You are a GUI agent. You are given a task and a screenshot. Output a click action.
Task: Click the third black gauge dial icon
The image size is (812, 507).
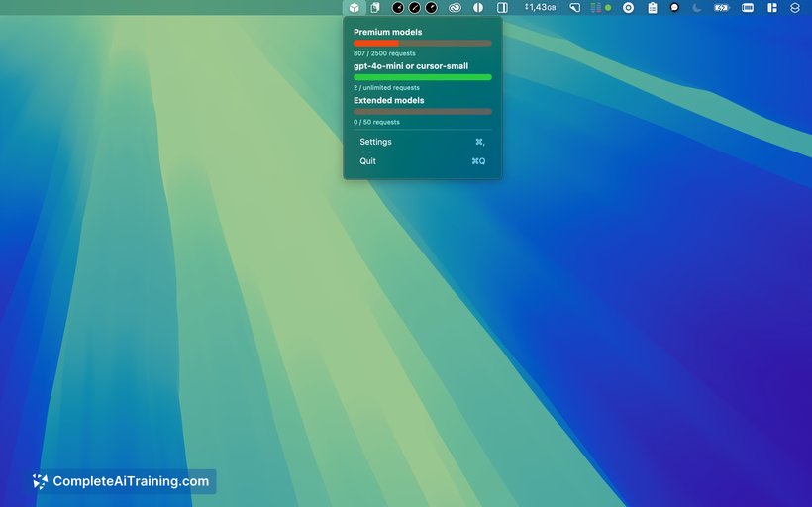pyautogui.click(x=431, y=8)
